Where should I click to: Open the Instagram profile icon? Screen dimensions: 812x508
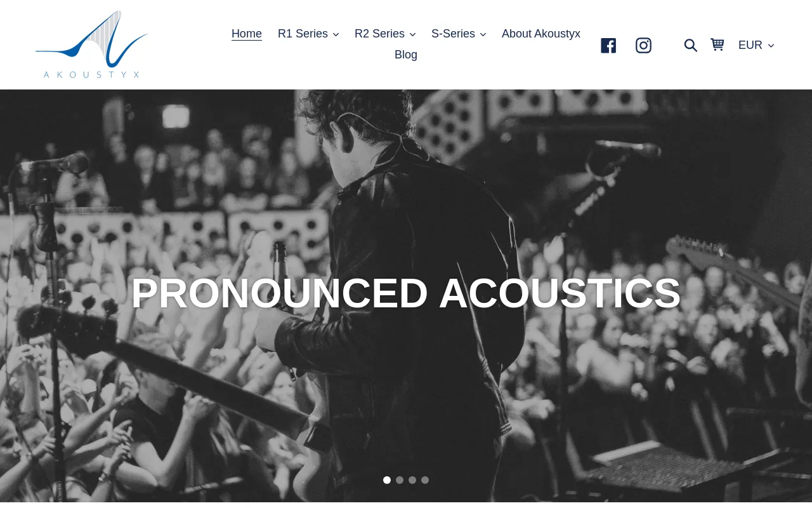pyautogui.click(x=643, y=45)
